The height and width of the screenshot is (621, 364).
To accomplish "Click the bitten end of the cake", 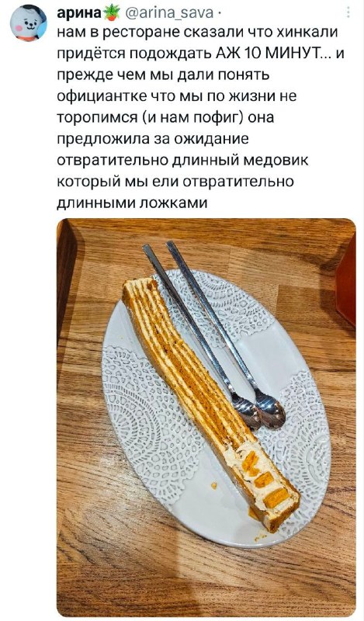I will (x=267, y=487).
